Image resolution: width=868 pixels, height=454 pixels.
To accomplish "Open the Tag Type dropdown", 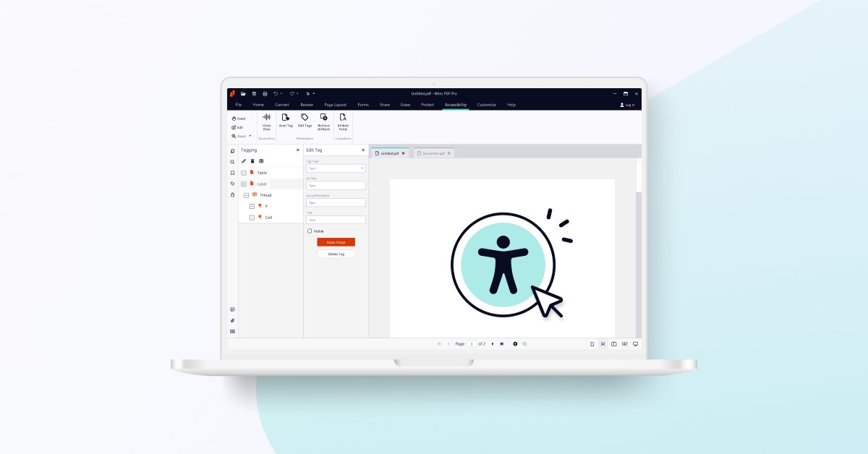I will (336, 168).
